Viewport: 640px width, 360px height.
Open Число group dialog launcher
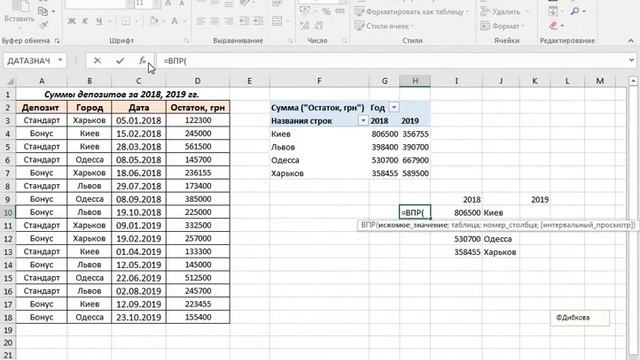coord(344,41)
